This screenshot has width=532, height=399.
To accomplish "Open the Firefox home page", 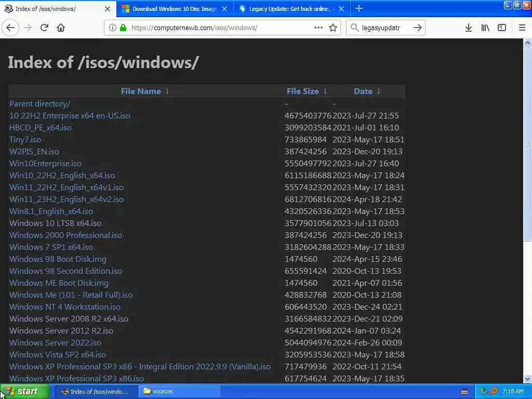I will [61, 28].
